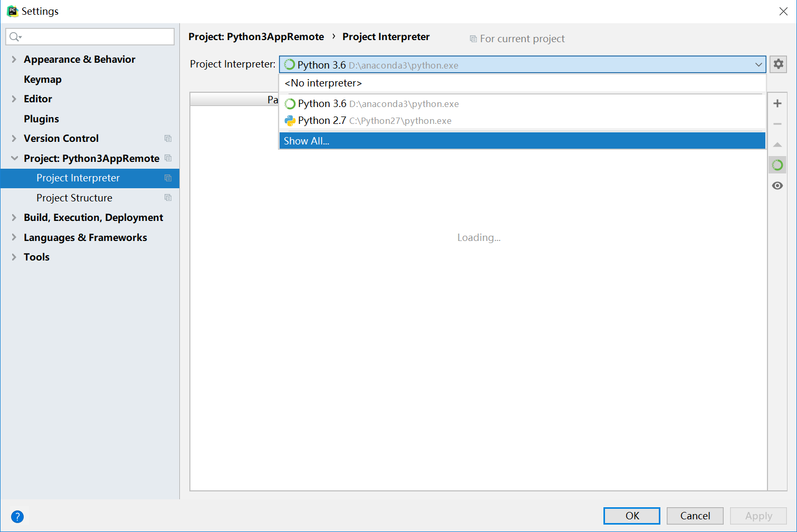797x532 pixels.
Task: Click the per-project icon beside Project Structure
Action: pos(168,198)
